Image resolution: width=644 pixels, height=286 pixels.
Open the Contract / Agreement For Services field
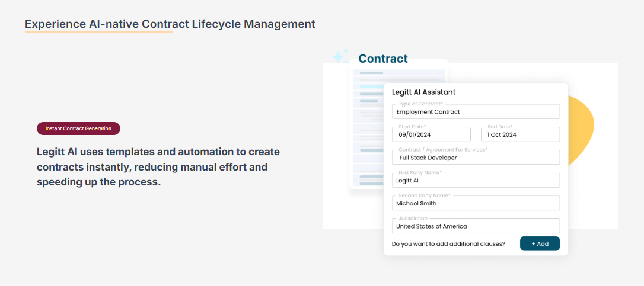476,158
